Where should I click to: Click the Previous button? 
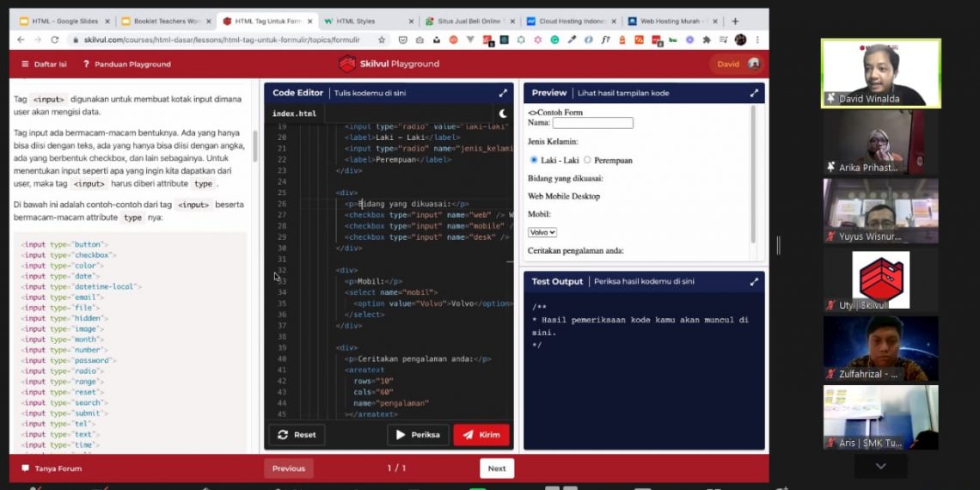[289, 469]
